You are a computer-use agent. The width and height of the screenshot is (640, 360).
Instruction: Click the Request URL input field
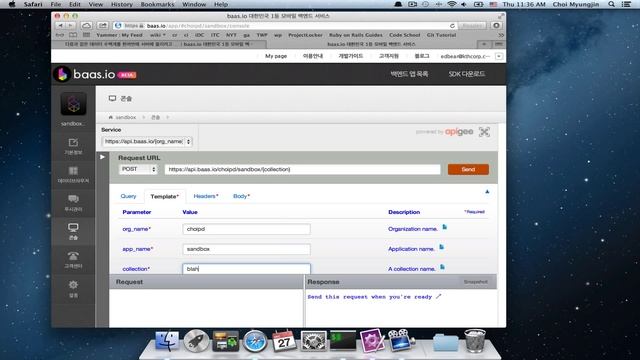tap(302, 169)
